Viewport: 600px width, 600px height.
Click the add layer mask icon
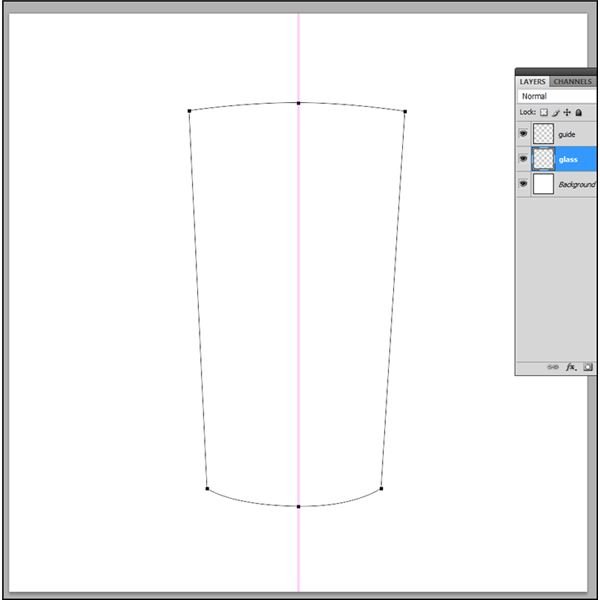pyautogui.click(x=587, y=367)
